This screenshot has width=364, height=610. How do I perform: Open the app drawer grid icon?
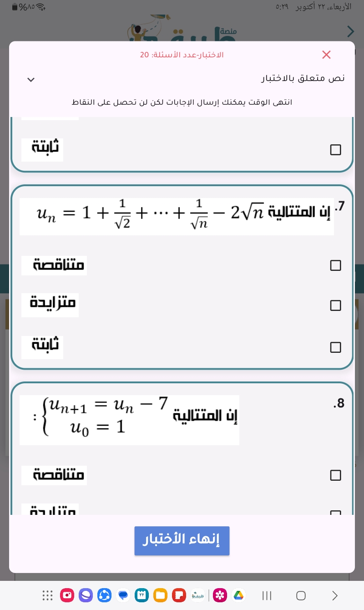point(48,595)
